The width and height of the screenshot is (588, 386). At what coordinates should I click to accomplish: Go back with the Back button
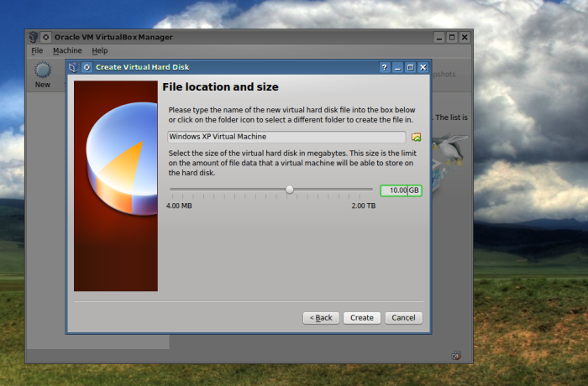(321, 318)
